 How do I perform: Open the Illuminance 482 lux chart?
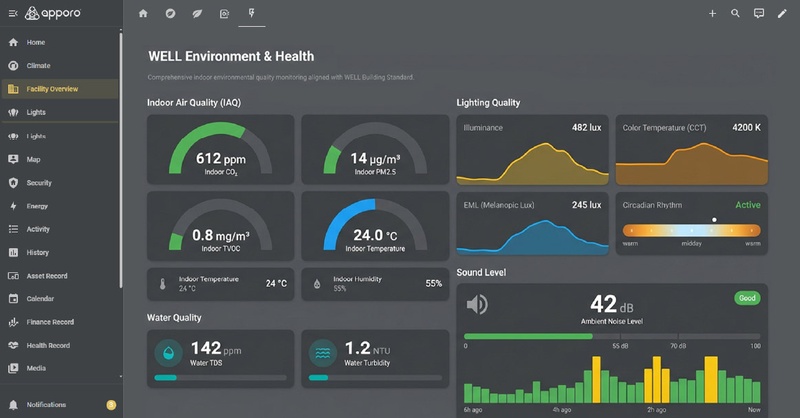[x=532, y=149]
